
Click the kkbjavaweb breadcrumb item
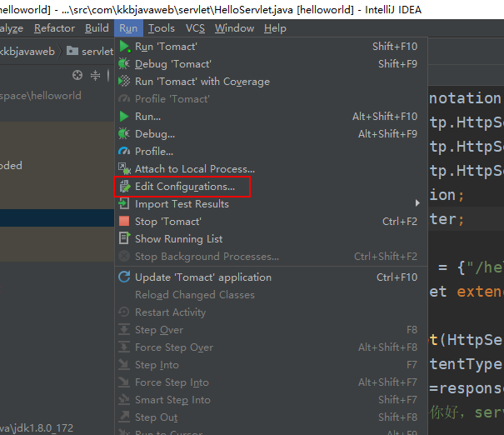[27, 52]
